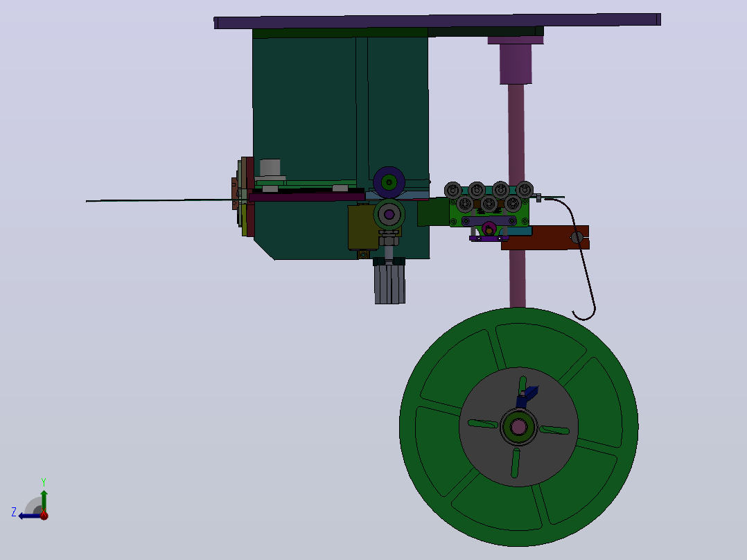The image size is (747, 560).
Task: Select the lower gray feed roller
Action: pyautogui.click(x=389, y=214)
